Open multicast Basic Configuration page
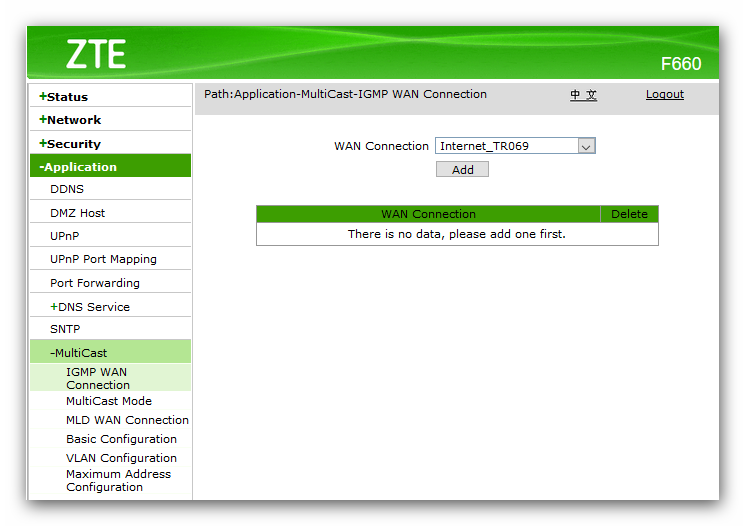Screen dimensions: 745x526 point(121,439)
